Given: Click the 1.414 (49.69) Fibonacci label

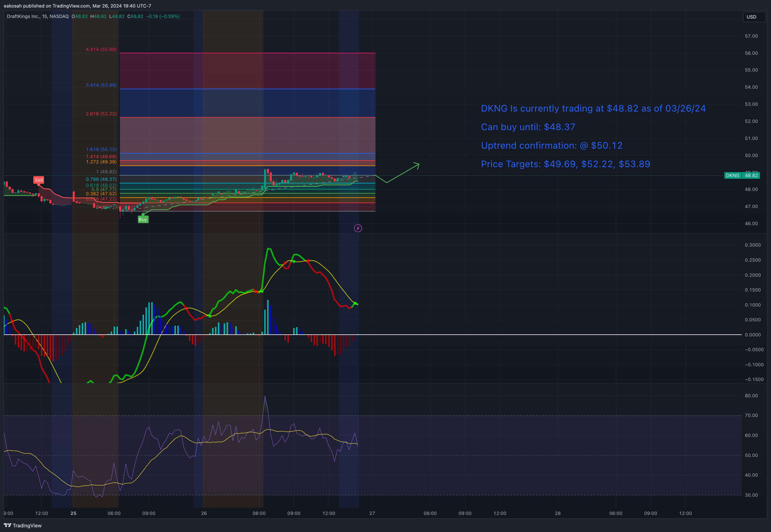Looking at the screenshot, I should (x=101, y=156).
